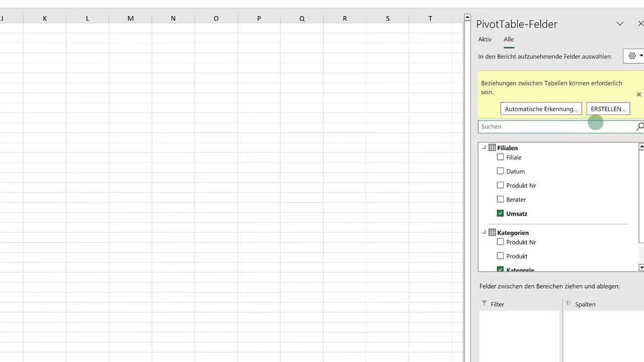This screenshot has width=644, height=362.
Task: Click worksheet vertical scrollbar up arrow
Action: pyautogui.click(x=467, y=18)
